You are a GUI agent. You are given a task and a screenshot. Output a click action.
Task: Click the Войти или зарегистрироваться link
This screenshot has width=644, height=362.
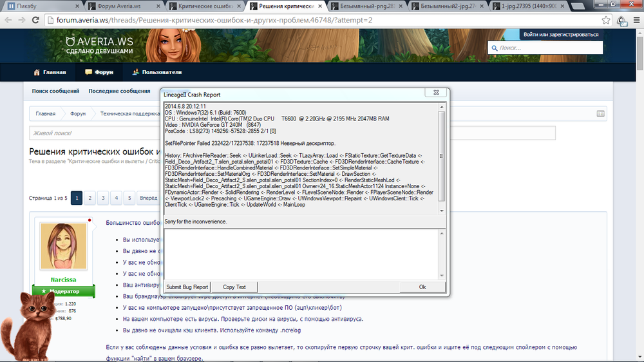pyautogui.click(x=560, y=35)
